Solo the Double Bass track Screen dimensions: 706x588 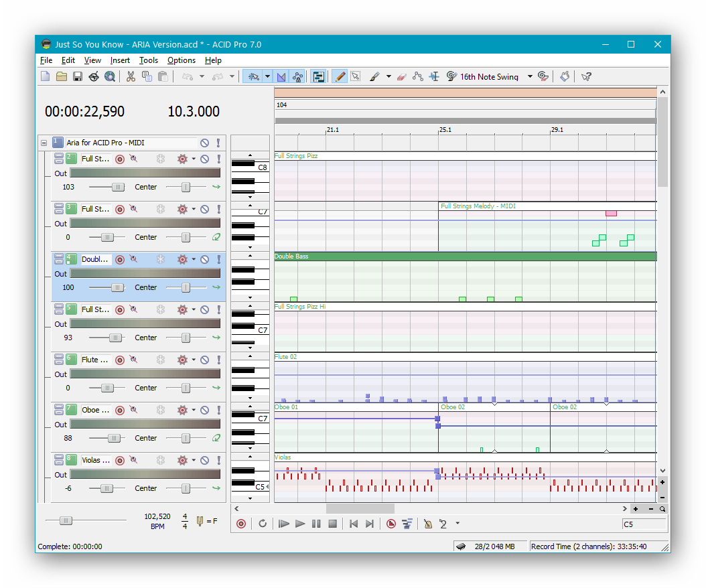218,259
